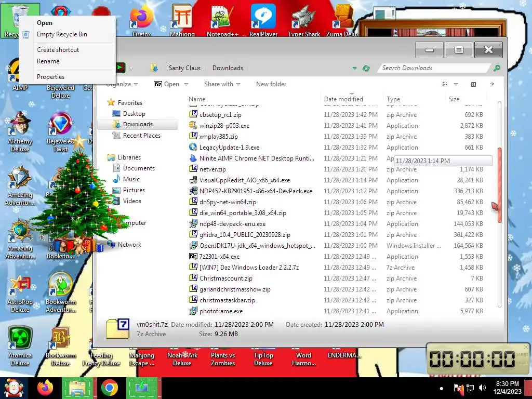Click the network tray icon
The width and height of the screenshot is (532, 399).
pos(470,388)
